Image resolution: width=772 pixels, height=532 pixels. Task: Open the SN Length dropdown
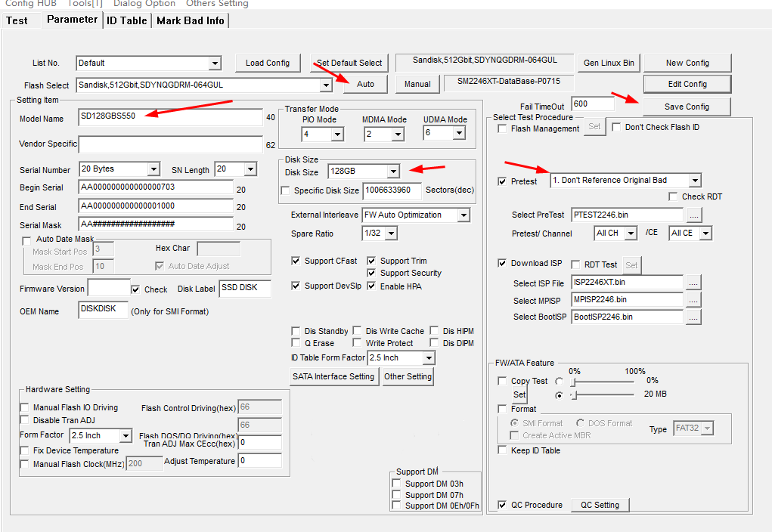point(250,169)
